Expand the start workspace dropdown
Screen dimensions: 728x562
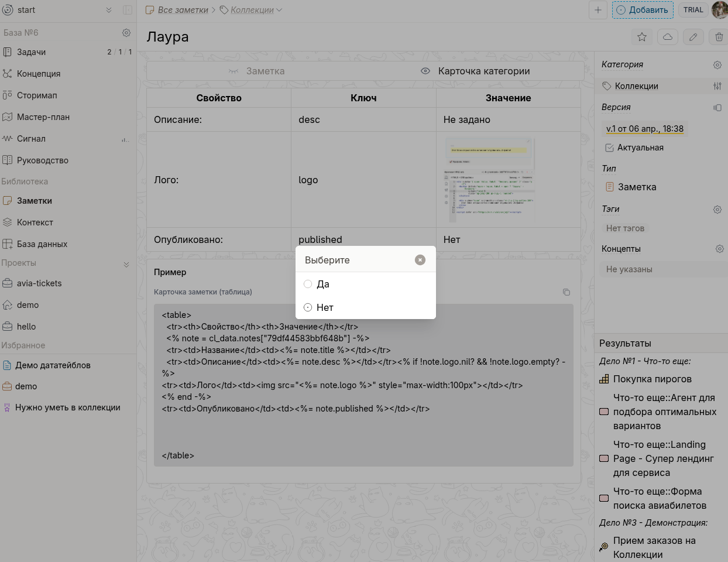(109, 10)
